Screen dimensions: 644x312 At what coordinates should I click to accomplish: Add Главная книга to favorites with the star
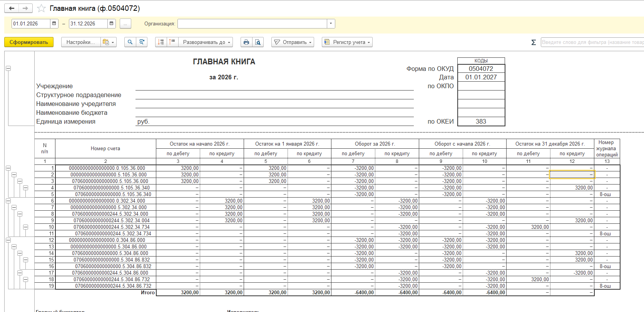(41, 8)
